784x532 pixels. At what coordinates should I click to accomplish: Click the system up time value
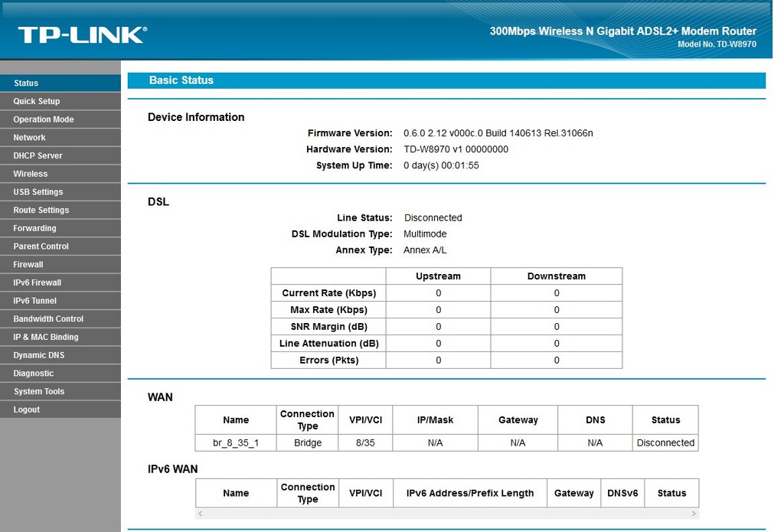[x=441, y=165]
